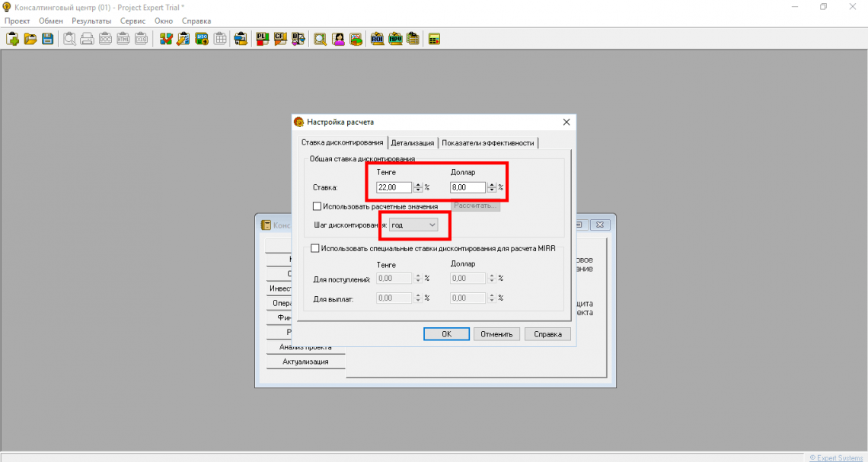Viewport: 868px width, 462px height.
Task: Click the Open project folder icon
Action: pyautogui.click(x=30, y=39)
